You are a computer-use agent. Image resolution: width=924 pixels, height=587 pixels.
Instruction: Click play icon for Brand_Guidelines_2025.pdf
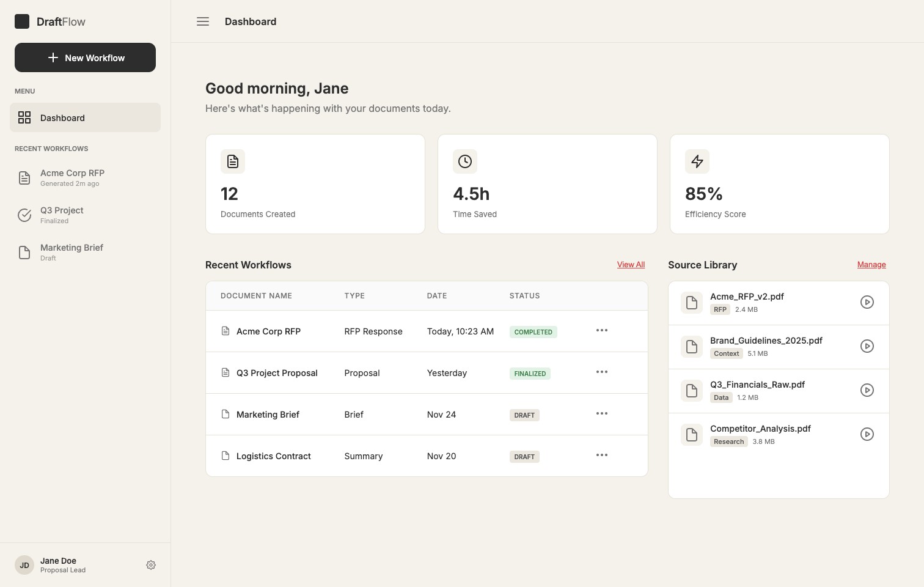click(867, 346)
